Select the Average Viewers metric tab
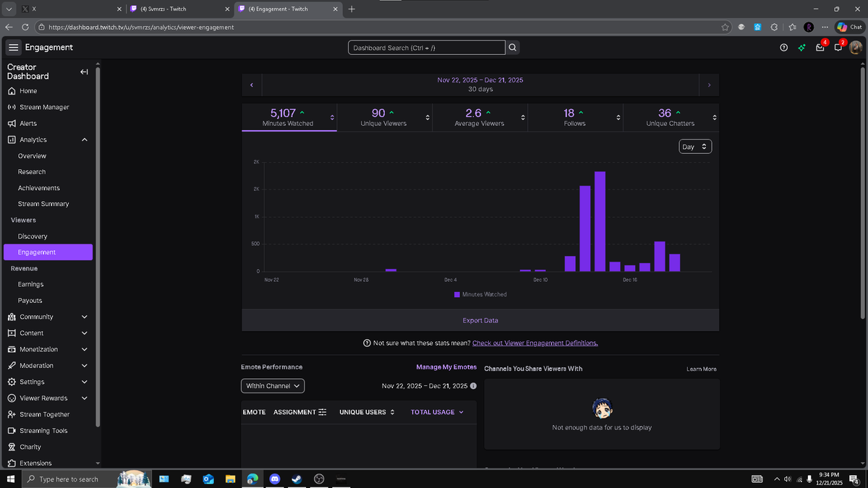This screenshot has width=868, height=488. (x=480, y=117)
